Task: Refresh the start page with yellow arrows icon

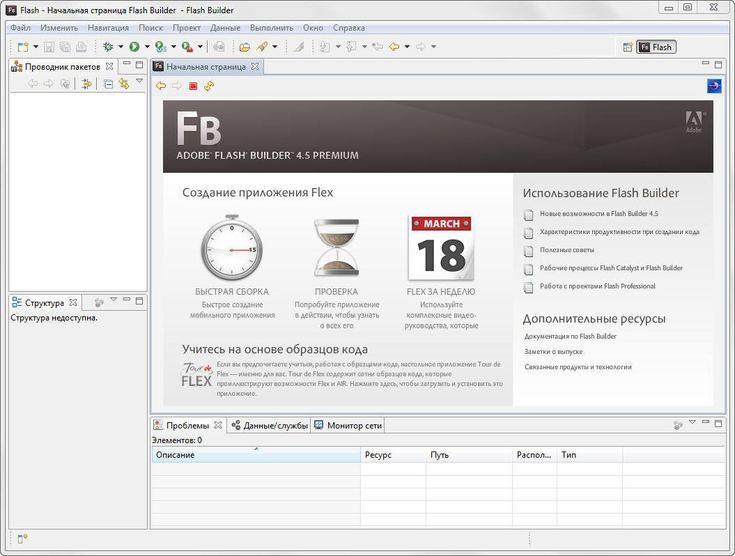Action: 209,86
